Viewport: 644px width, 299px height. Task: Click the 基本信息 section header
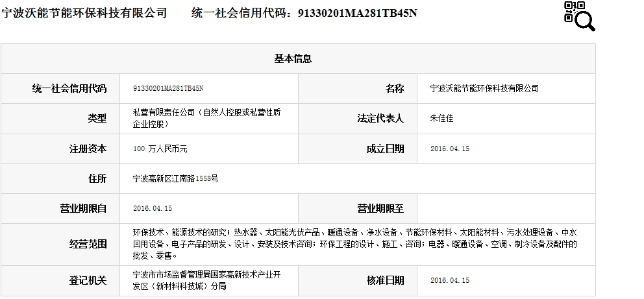pyautogui.click(x=293, y=58)
